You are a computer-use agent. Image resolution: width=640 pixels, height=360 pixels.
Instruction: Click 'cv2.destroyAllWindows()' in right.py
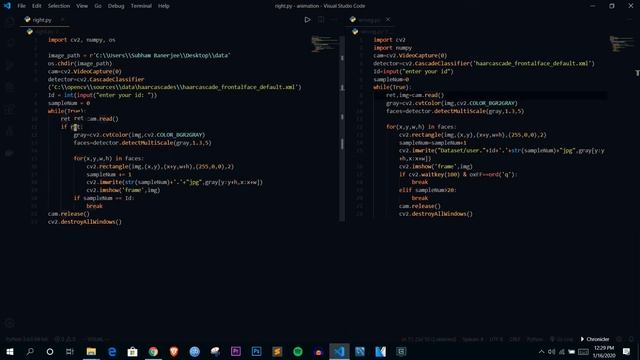[x=84, y=222]
